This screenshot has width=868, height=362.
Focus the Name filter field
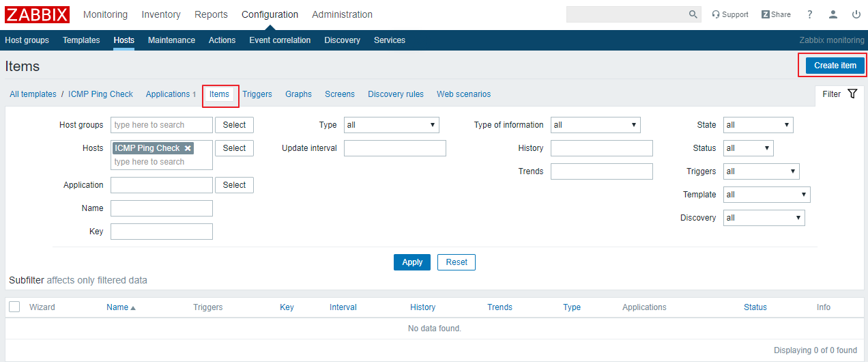[162, 208]
